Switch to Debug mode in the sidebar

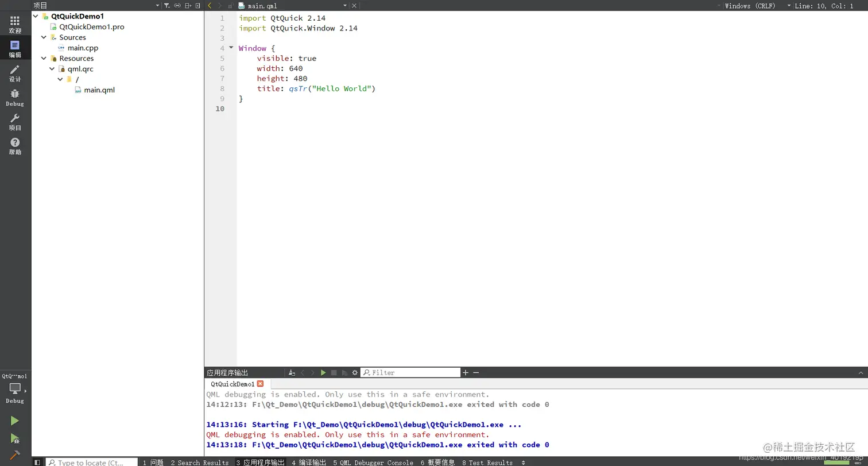[15, 97]
